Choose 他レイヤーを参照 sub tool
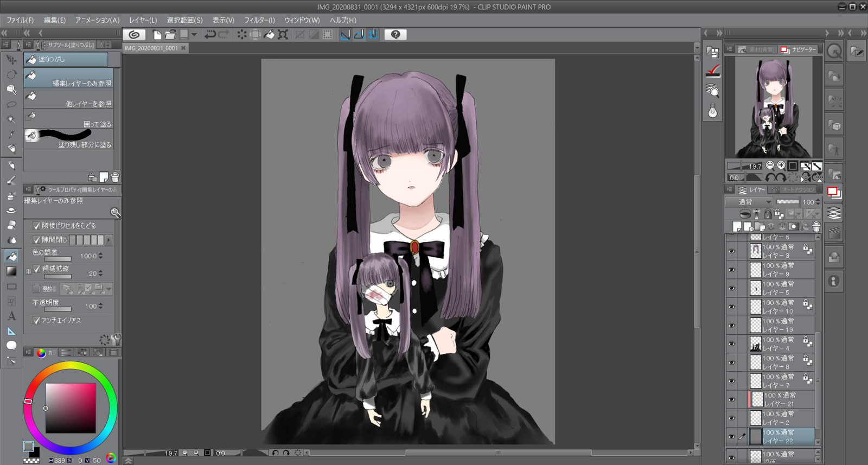This screenshot has width=868, height=465. click(x=68, y=99)
